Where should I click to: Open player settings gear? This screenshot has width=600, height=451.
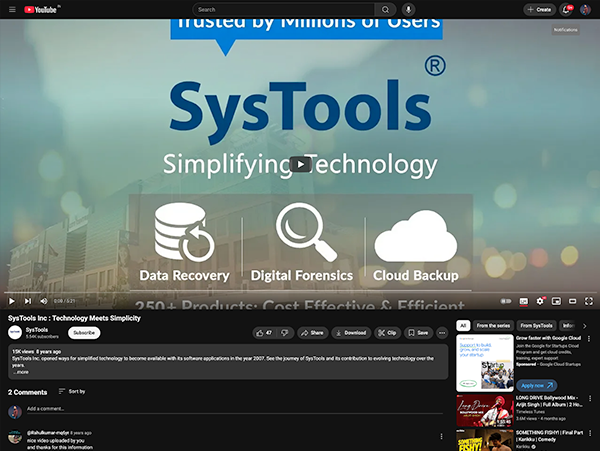540,301
